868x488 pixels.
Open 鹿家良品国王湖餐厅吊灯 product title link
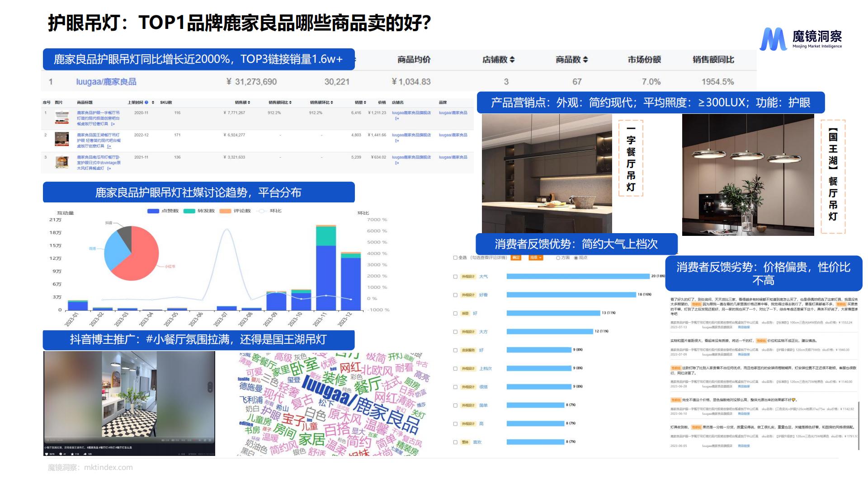99,141
